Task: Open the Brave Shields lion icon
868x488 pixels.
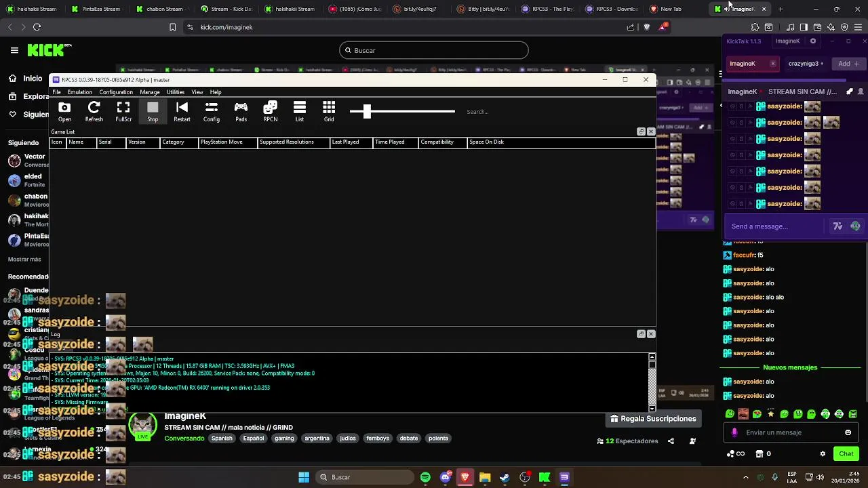Action: tap(646, 27)
